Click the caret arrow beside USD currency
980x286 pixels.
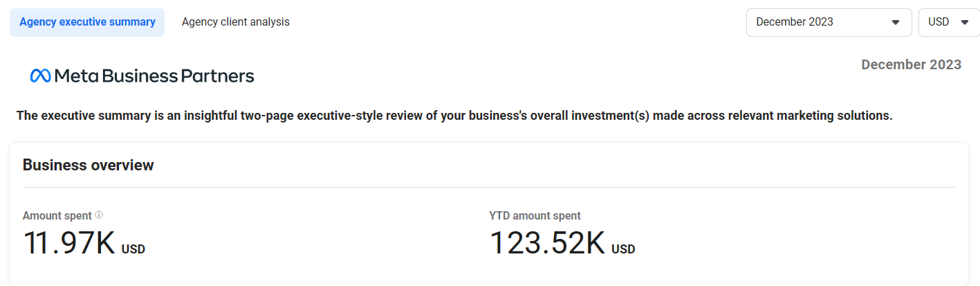965,22
